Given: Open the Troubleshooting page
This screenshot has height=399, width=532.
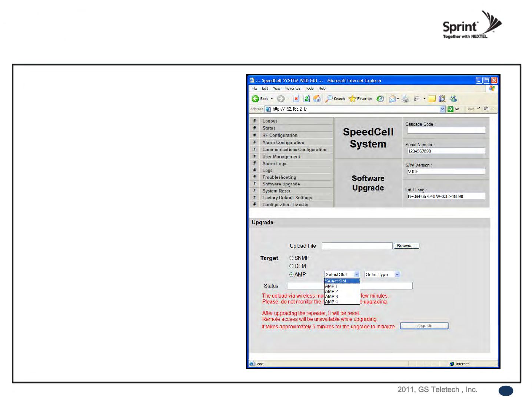Looking at the screenshot, I should (279, 177).
